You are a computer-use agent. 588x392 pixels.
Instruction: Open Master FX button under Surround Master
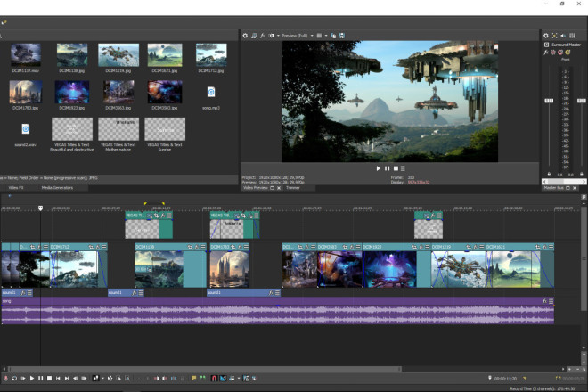pos(545,53)
